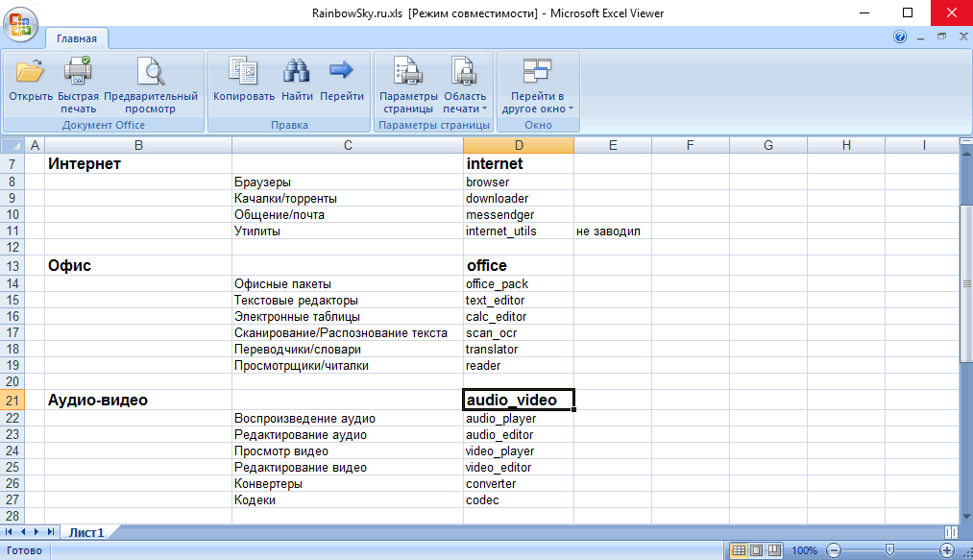Select the Главная ribbon tab
The height and width of the screenshot is (560, 973).
coord(77,38)
